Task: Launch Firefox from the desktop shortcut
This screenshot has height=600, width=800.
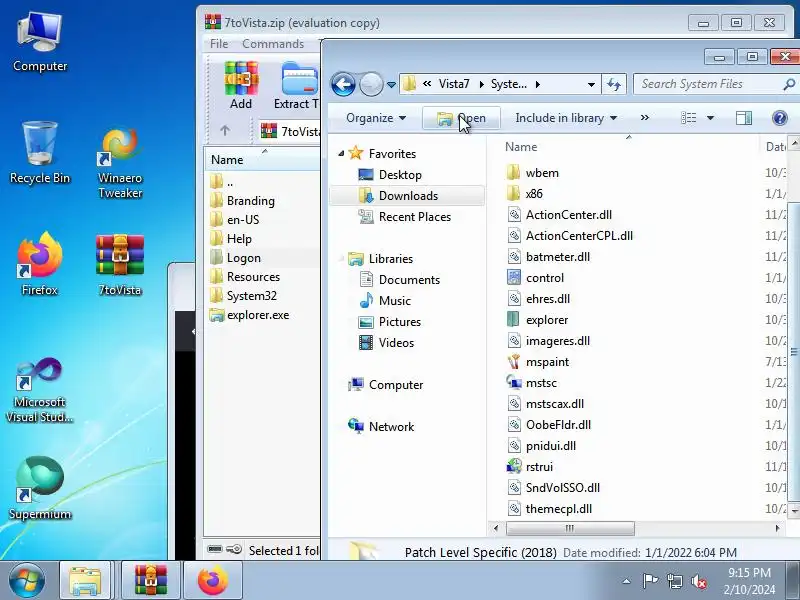Action: click(39, 264)
